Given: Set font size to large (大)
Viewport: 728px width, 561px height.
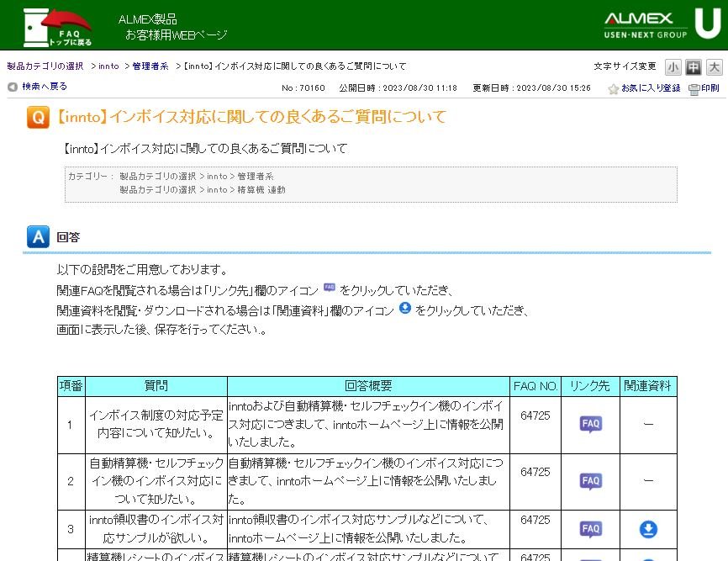Looking at the screenshot, I should [714, 66].
